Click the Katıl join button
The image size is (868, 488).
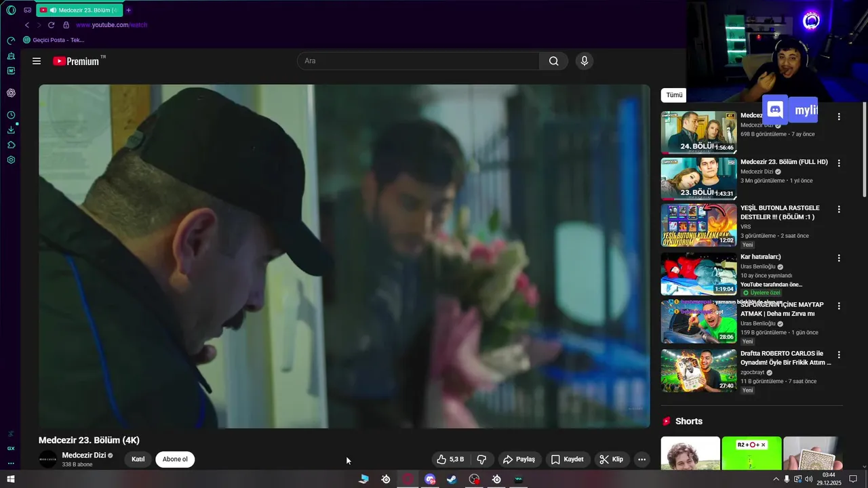pyautogui.click(x=138, y=459)
